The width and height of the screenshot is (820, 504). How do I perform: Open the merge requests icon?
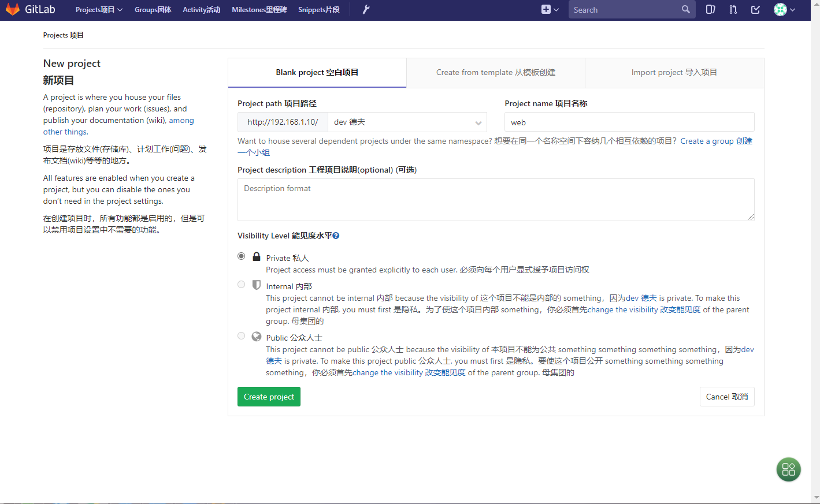tap(733, 9)
